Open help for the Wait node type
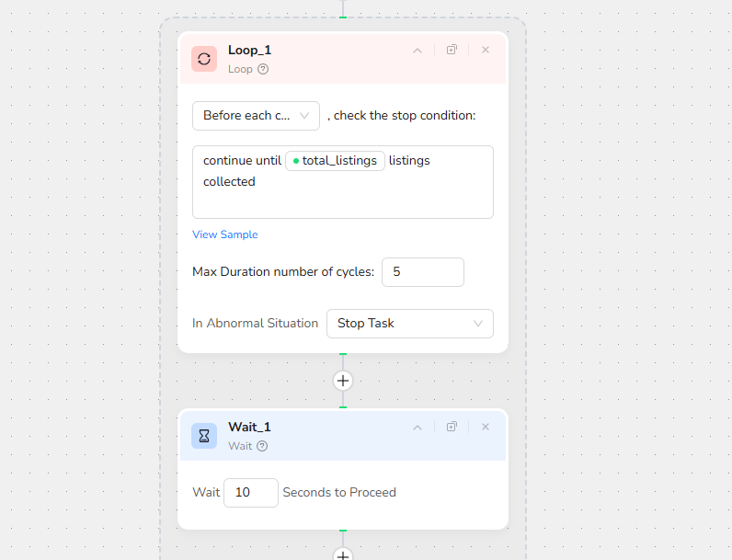Screen dimensions: 732x560 click(x=262, y=446)
